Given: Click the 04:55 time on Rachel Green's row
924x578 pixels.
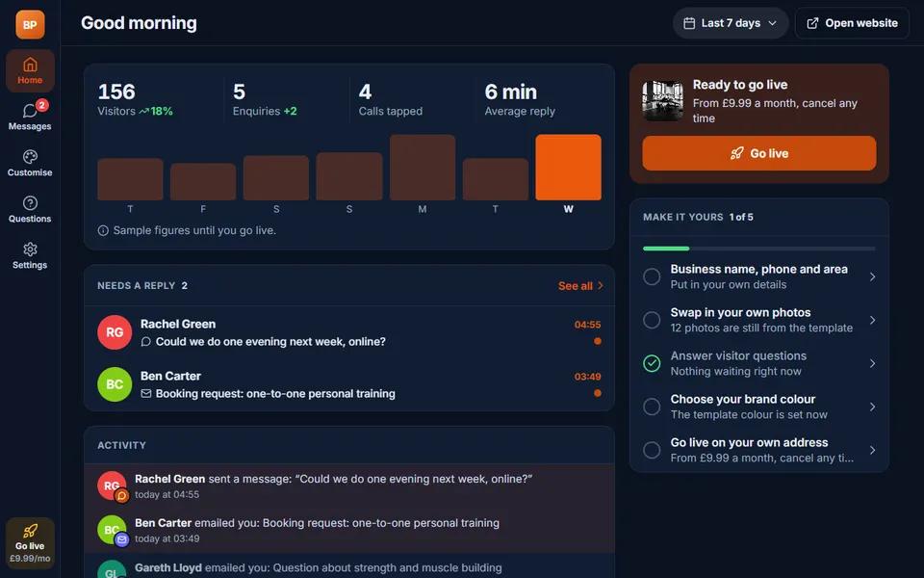Looking at the screenshot, I should 587,325.
